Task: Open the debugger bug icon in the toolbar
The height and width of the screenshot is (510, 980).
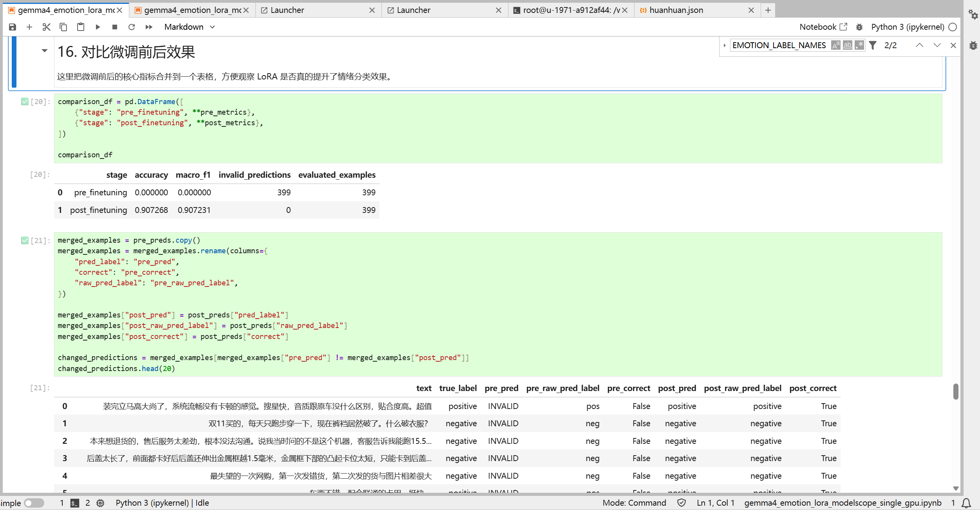Action: pos(859,27)
